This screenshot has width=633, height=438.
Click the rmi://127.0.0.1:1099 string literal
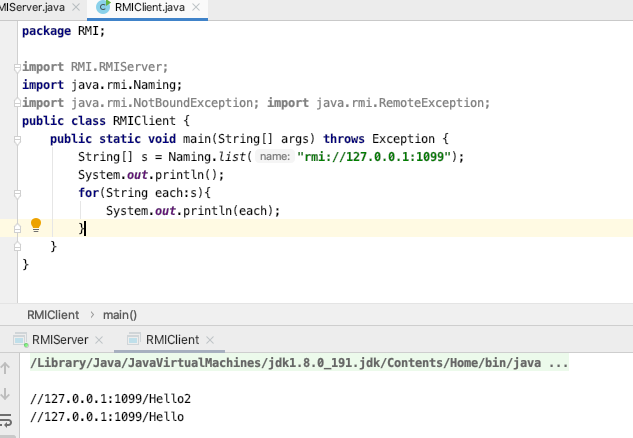374,157
